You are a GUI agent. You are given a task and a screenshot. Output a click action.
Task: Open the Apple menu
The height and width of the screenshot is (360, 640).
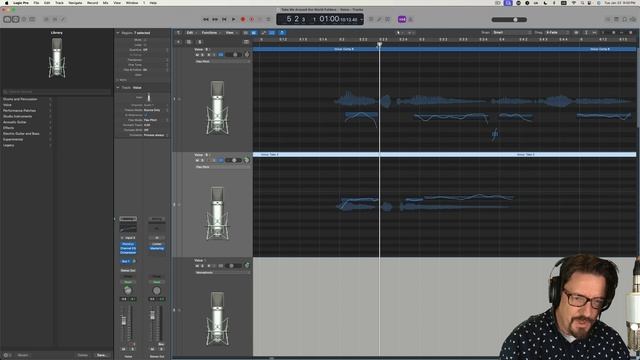pyautogui.click(x=6, y=3)
